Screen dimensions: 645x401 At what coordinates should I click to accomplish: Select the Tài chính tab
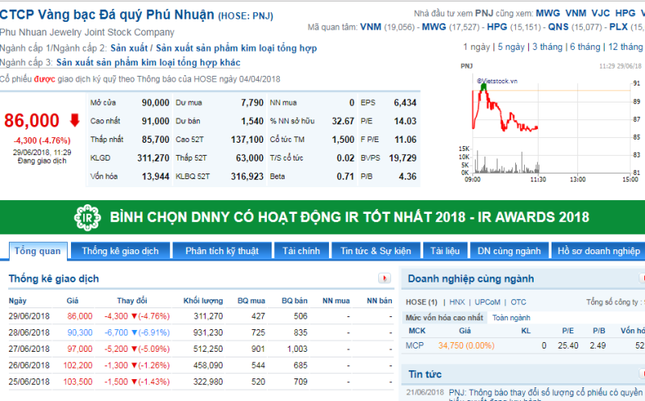(301, 251)
